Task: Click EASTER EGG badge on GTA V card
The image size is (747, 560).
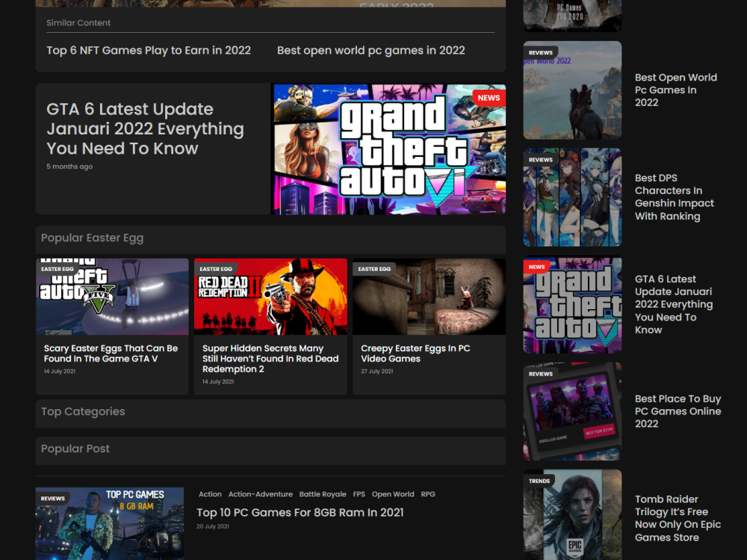Action: pyautogui.click(x=58, y=269)
